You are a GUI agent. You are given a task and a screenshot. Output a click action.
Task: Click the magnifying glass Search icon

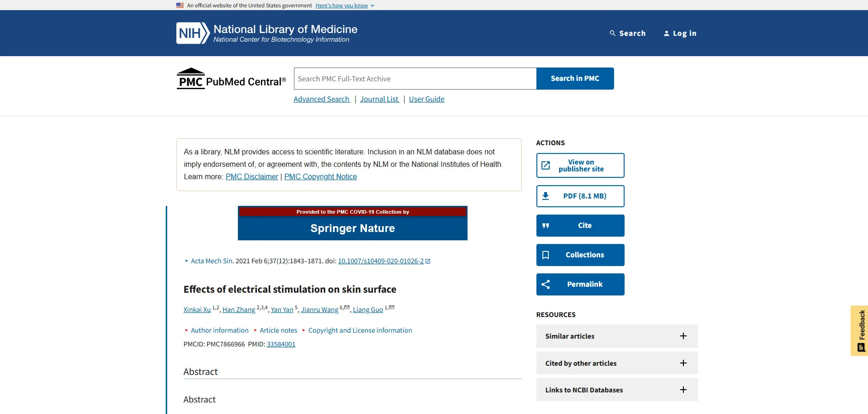point(612,33)
